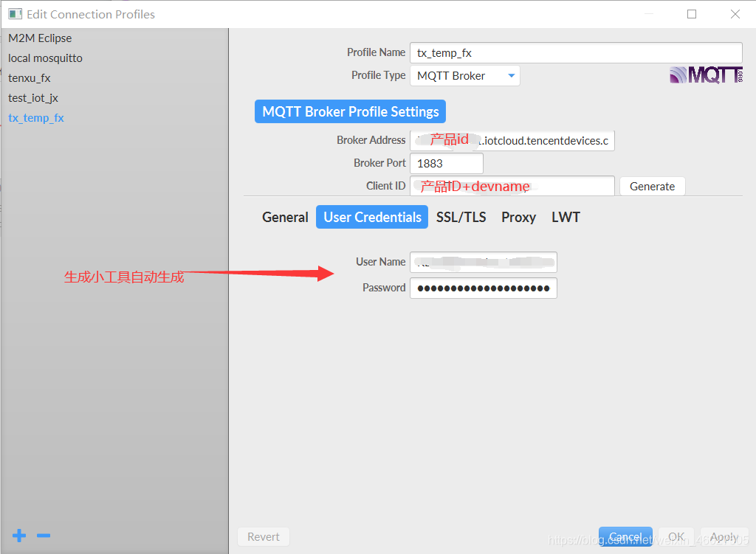Open the LWT tab
The image size is (756, 554).
click(x=566, y=218)
